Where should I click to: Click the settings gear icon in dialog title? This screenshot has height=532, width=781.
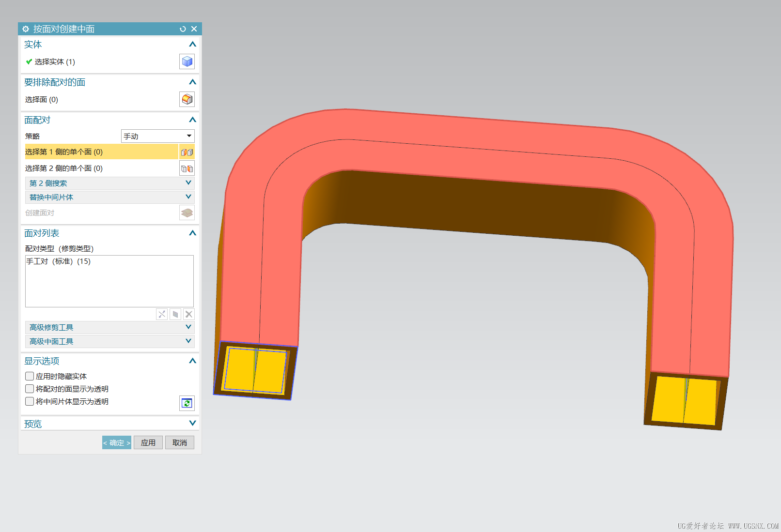click(26, 29)
